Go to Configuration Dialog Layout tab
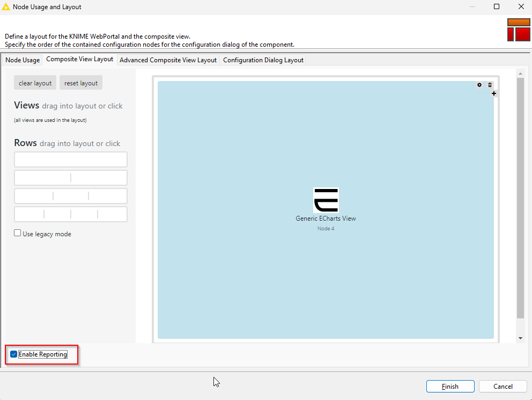 click(263, 60)
